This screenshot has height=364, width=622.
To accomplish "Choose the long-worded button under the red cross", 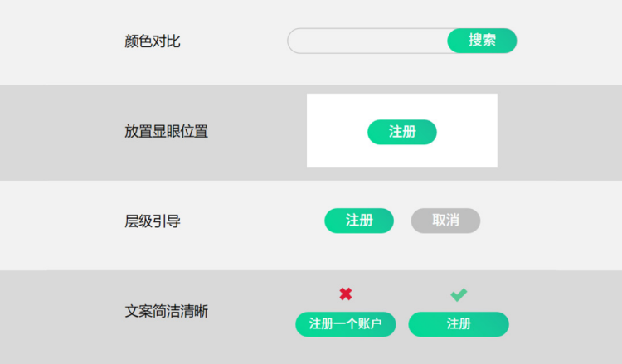I will coord(346,324).
